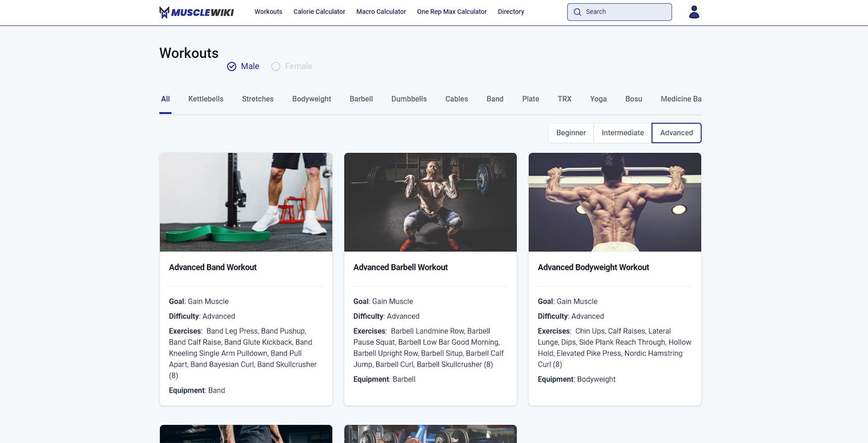Open the Advanced Band Workout thumbnail image
The width and height of the screenshot is (868, 443).
(246, 202)
